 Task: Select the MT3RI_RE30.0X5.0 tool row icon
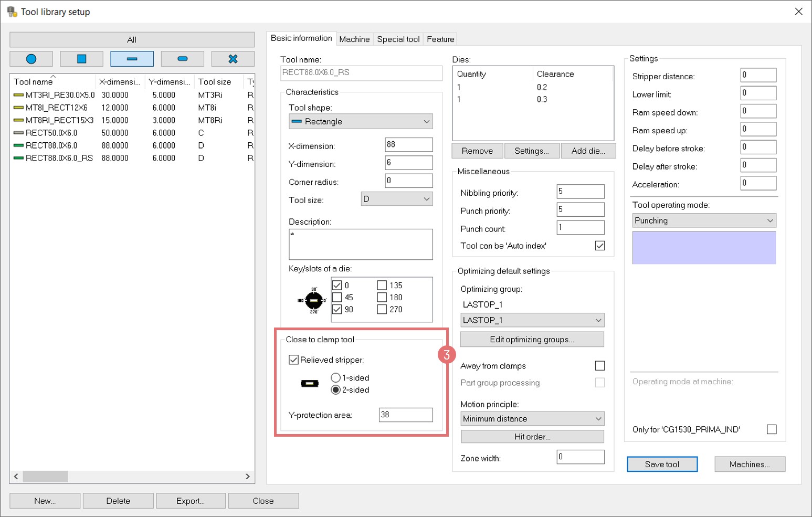18,95
